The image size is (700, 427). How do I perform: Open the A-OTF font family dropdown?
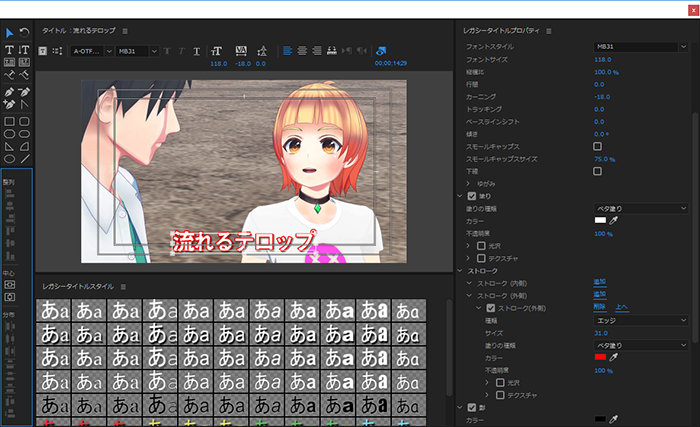click(x=92, y=51)
